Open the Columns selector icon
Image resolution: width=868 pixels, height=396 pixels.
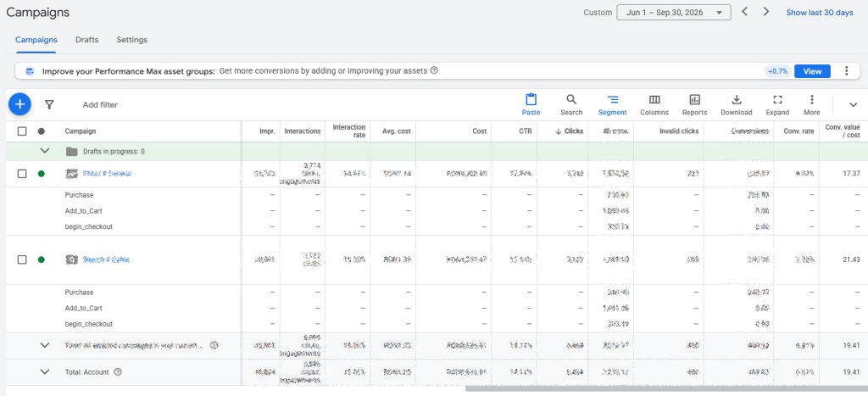(x=654, y=104)
